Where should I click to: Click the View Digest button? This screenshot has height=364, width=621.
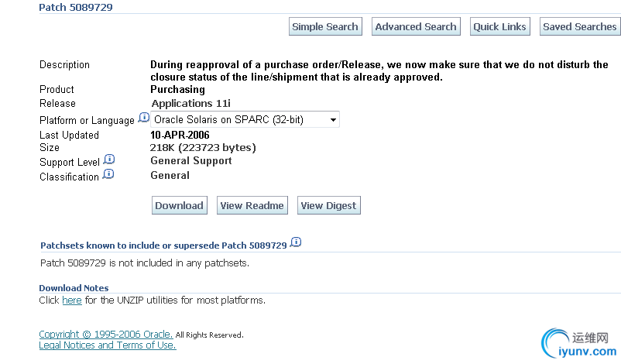pos(328,205)
